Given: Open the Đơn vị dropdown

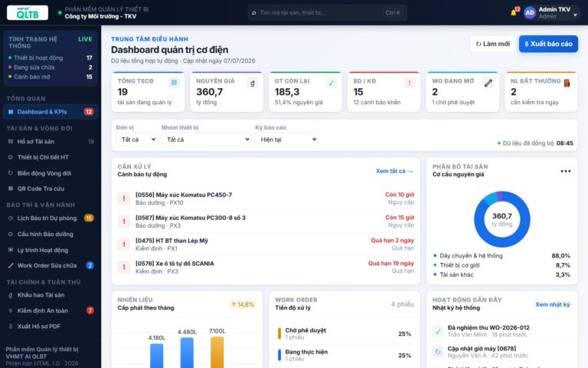Looking at the screenshot, I should (x=136, y=140).
